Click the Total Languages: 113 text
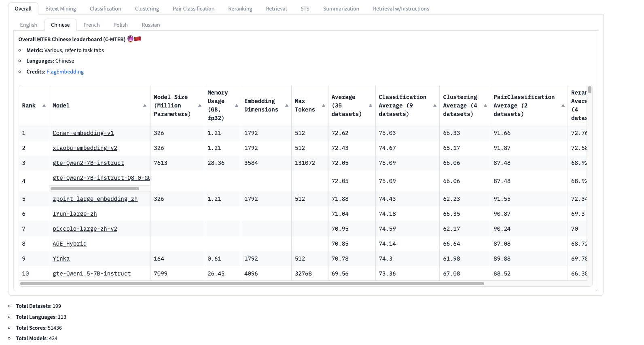The image size is (644, 345). [x=41, y=317]
